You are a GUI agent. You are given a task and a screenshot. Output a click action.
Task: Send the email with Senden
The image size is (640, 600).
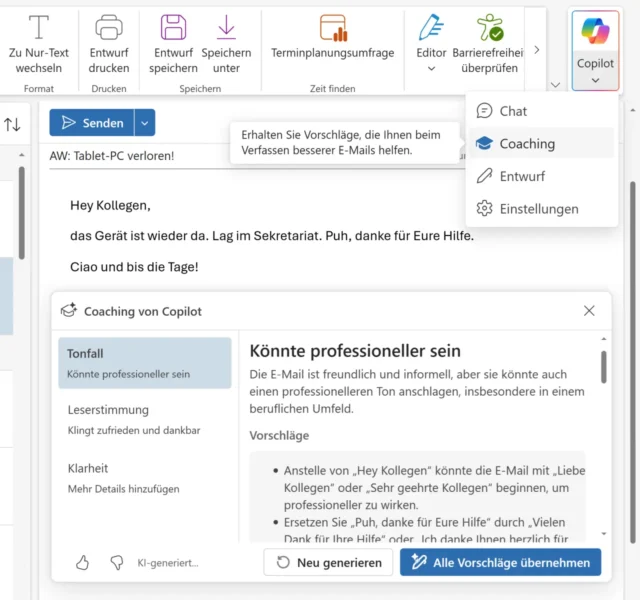[x=92, y=122]
